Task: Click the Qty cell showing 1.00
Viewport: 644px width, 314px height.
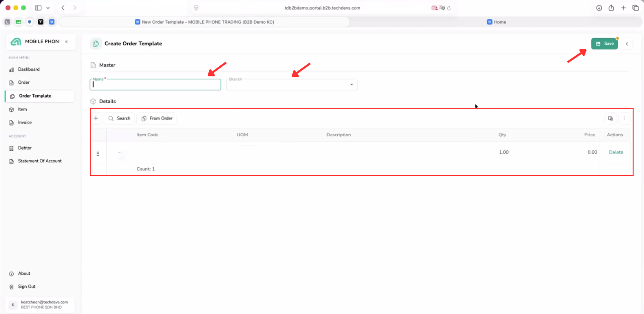Action: click(x=503, y=152)
